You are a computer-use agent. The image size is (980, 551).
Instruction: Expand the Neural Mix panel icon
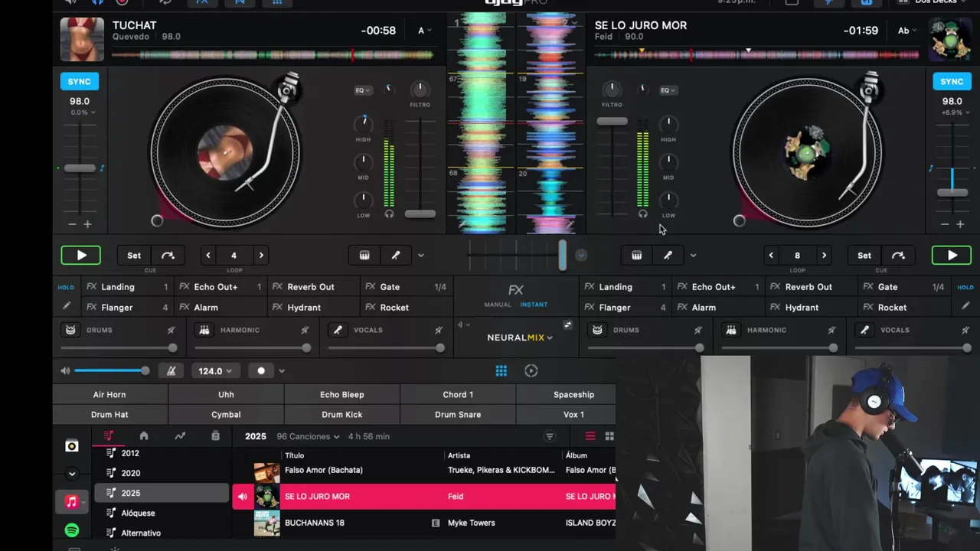point(567,325)
